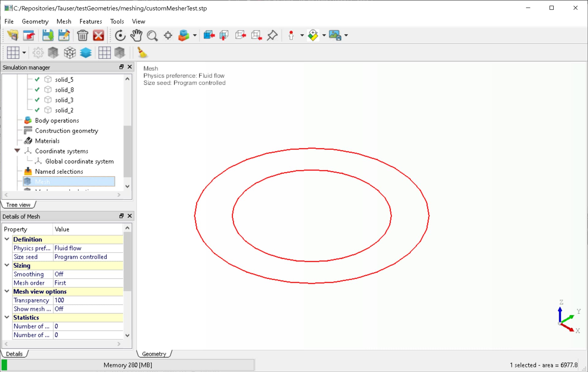Open the Features menu
Viewport: 588px width, 372px height.
(91, 21)
